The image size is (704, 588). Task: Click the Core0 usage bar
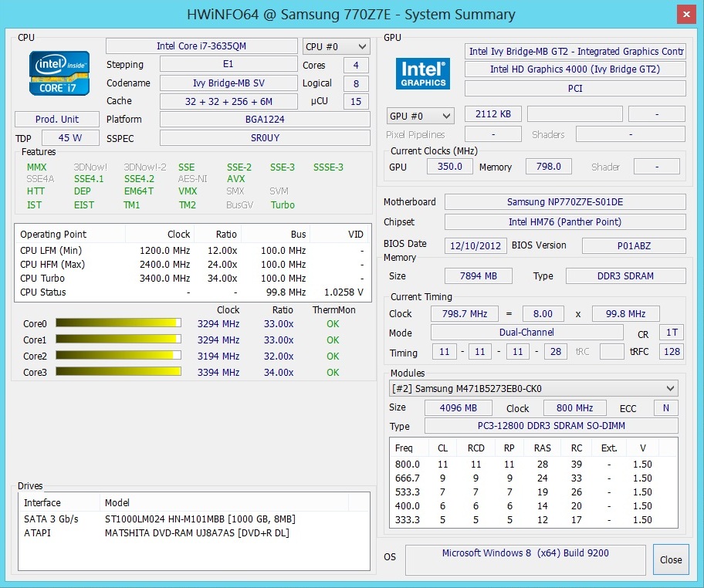click(x=119, y=323)
